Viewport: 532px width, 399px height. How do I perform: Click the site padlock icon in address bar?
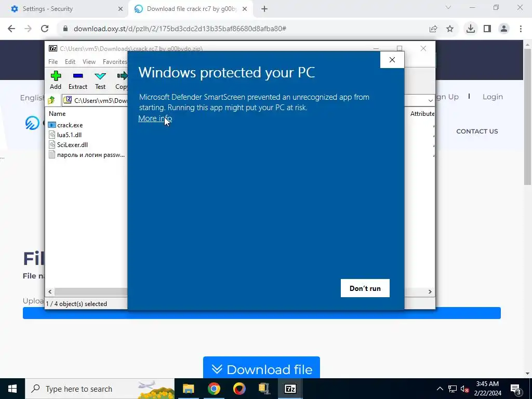(x=66, y=29)
